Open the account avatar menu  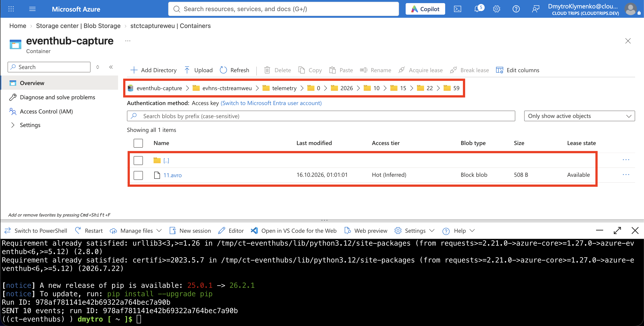630,9
